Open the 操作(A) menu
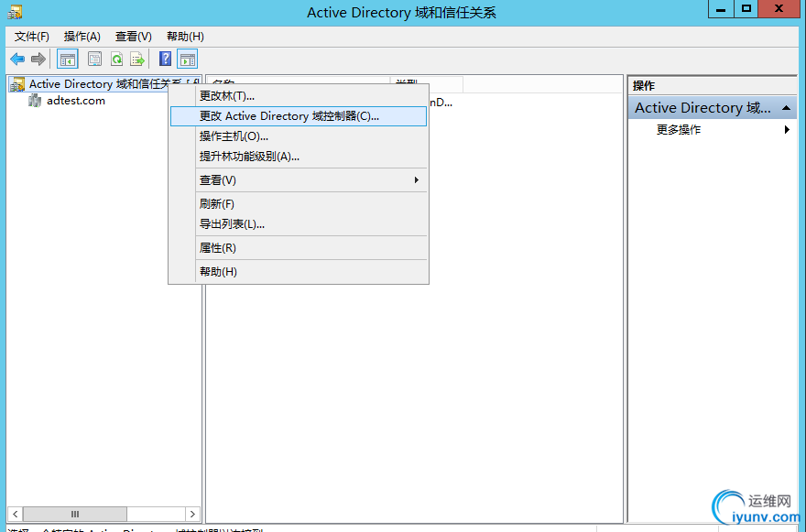 pyautogui.click(x=82, y=37)
